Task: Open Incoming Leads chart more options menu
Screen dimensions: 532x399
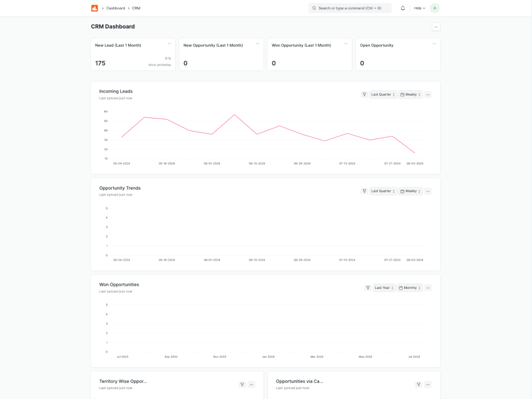Action: click(x=428, y=95)
